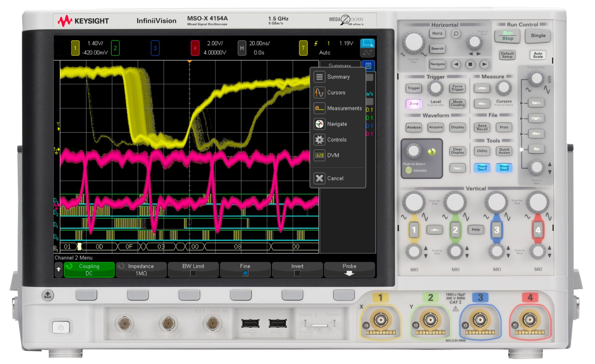
Task: Push the Single acquisition button
Action: tap(538, 36)
